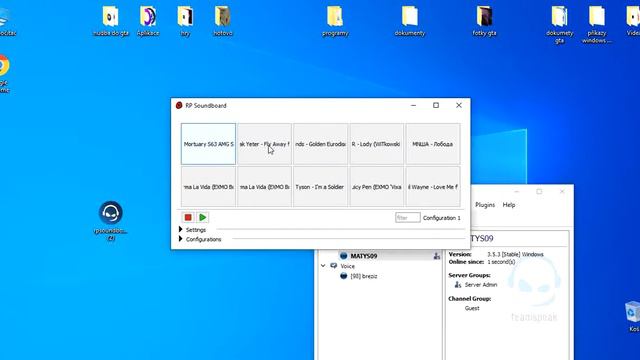The width and height of the screenshot is (640, 360).
Task: Open Plugins menu in TeamSpeak window
Action: coord(485,205)
